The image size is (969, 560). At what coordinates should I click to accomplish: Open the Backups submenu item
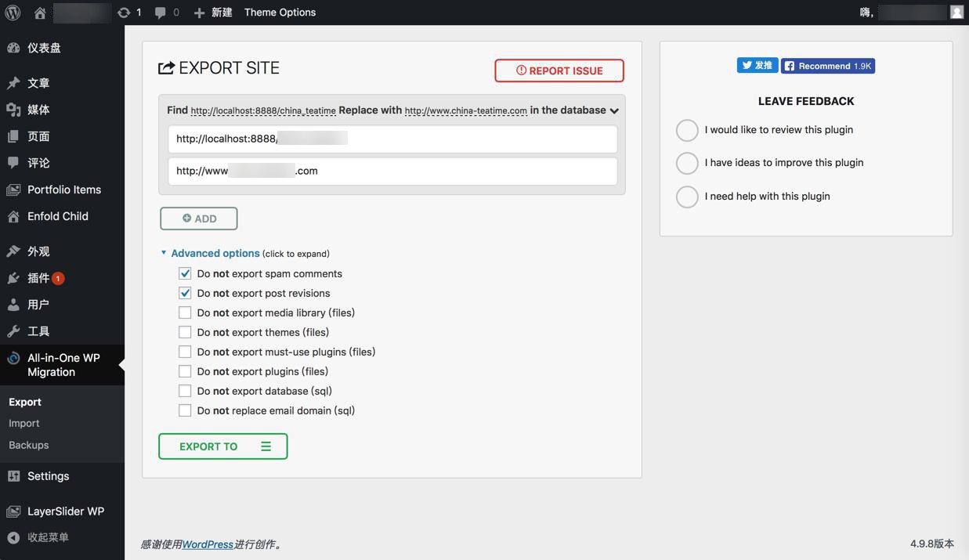29,445
